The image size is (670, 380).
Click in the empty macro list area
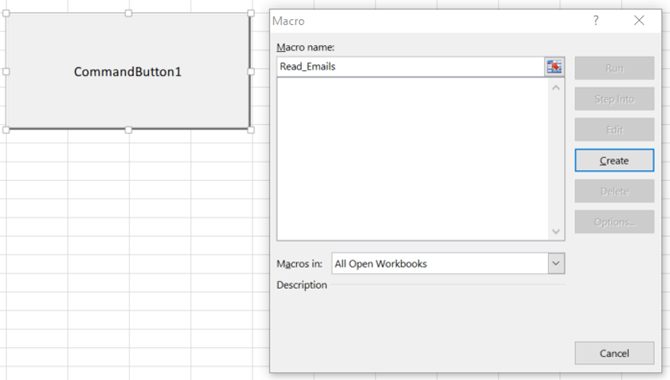[x=413, y=159]
